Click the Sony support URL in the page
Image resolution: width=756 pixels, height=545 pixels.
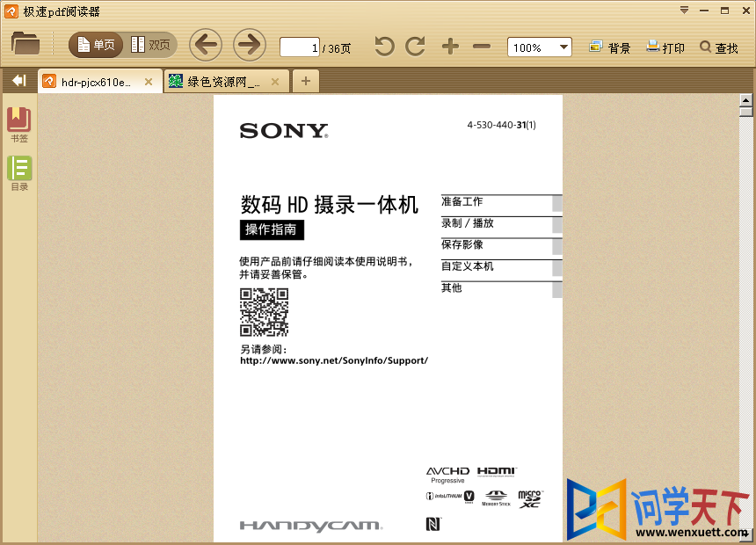334,360
